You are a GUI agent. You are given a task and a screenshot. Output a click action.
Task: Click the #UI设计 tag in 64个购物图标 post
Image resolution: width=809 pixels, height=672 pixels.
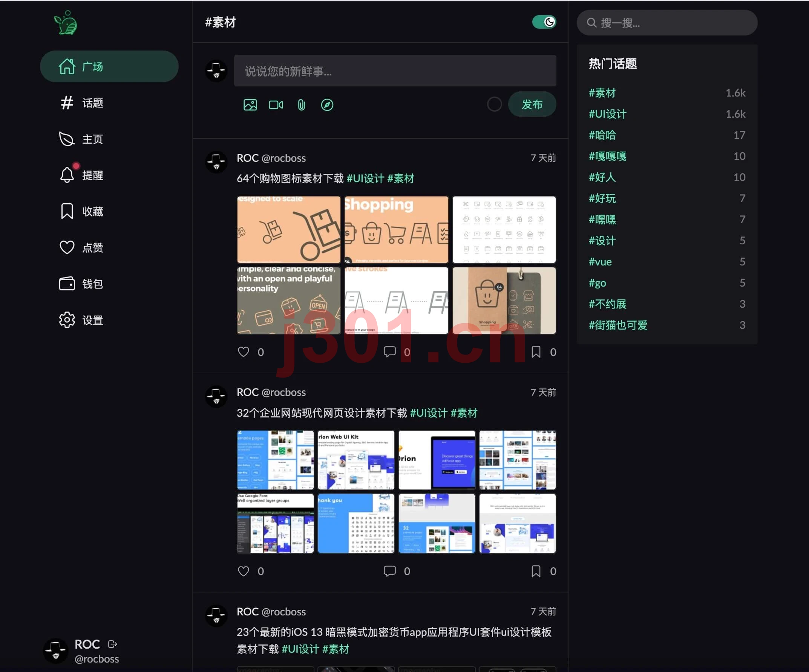tap(365, 178)
